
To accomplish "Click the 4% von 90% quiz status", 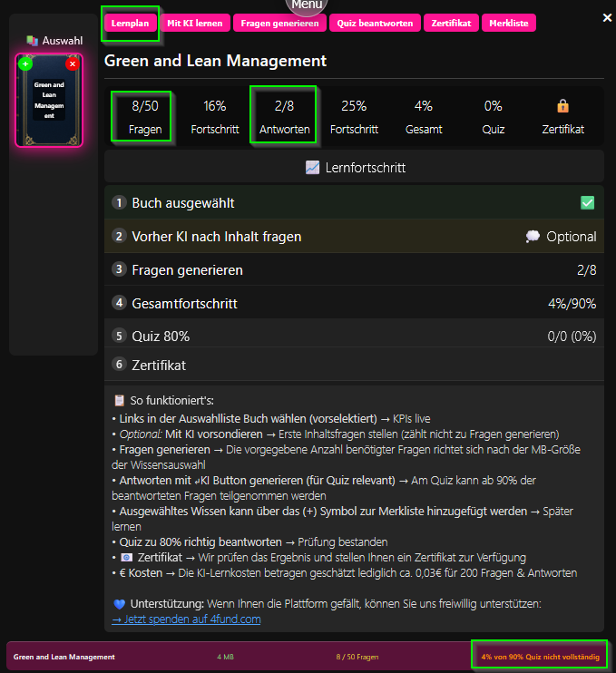I will [539, 656].
